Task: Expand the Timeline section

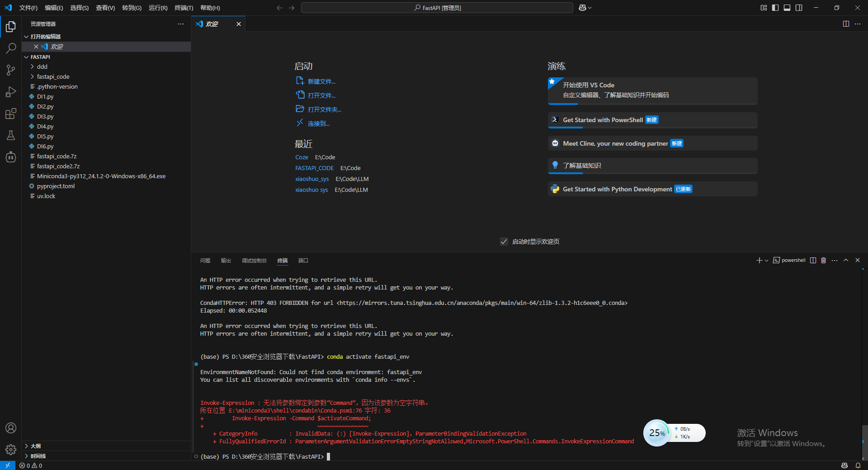Action: pos(106,456)
